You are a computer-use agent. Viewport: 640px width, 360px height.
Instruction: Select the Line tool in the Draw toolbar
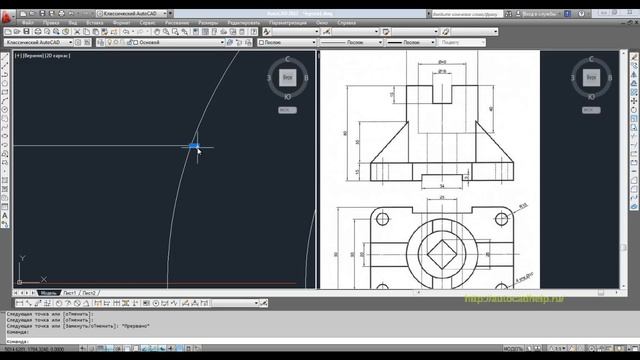5,56
